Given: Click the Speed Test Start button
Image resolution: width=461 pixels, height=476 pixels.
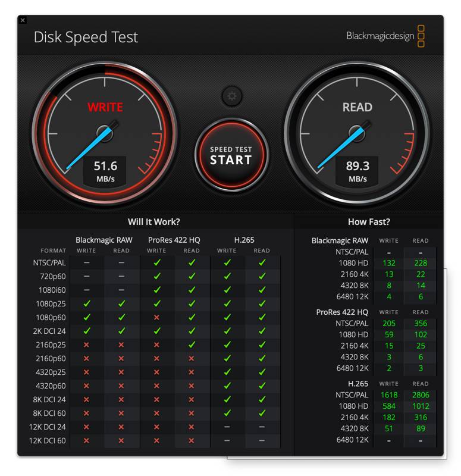Looking at the screenshot, I should [x=231, y=155].
